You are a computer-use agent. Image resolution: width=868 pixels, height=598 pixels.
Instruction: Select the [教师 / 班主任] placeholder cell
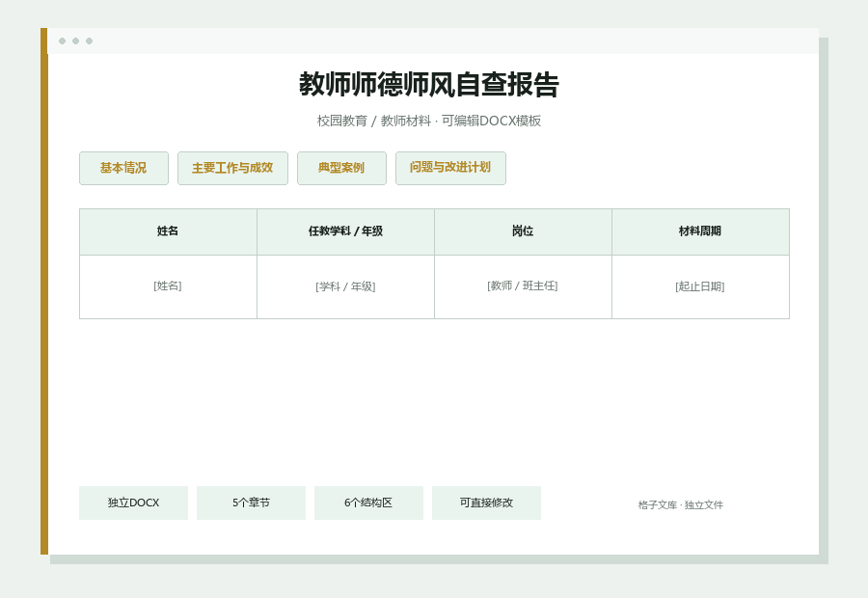523,286
